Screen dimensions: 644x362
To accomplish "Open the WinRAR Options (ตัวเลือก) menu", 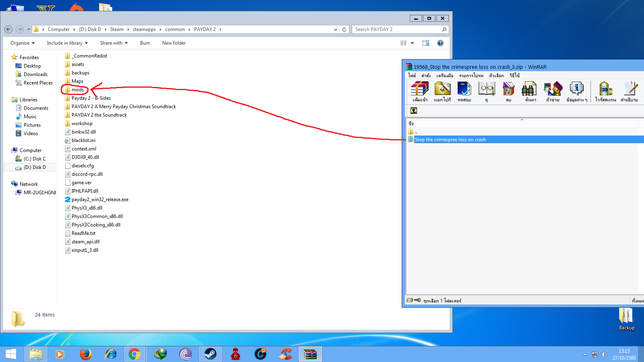I will pyautogui.click(x=496, y=75).
